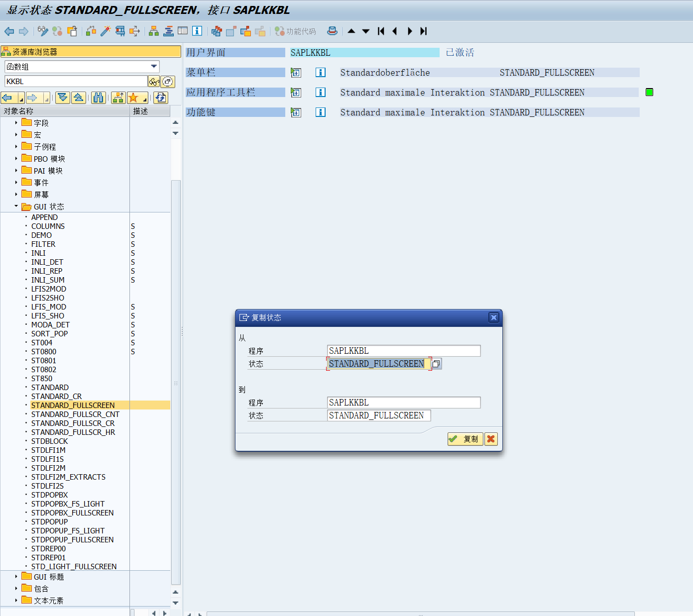The width and height of the screenshot is (693, 616).
Task: Collapse all nodes in the object tree
Action: (x=78, y=98)
